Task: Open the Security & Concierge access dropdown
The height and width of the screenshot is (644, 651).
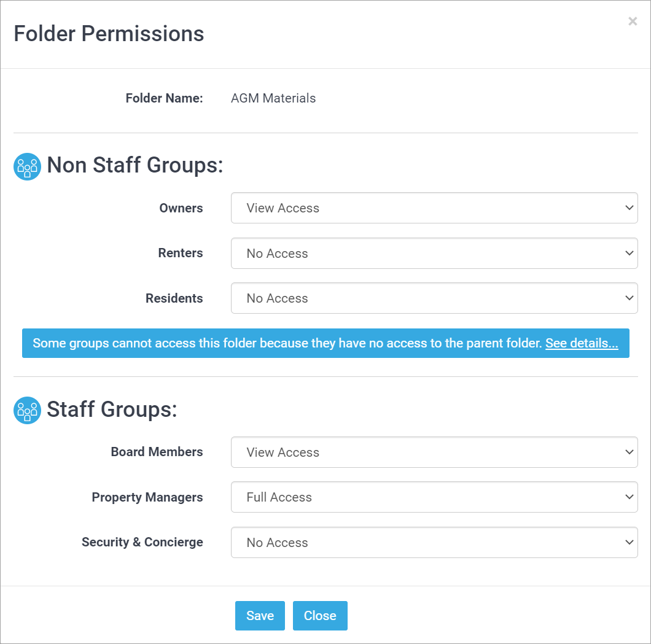Action: coord(434,542)
